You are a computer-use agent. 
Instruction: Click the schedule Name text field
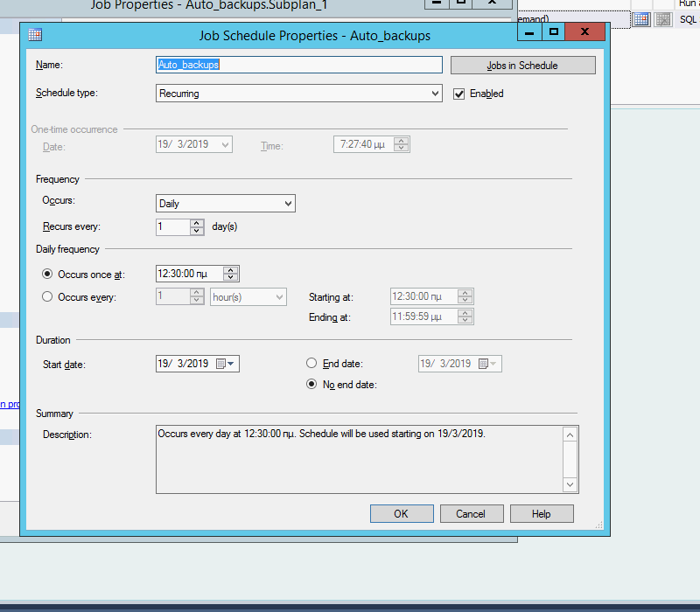(x=299, y=65)
